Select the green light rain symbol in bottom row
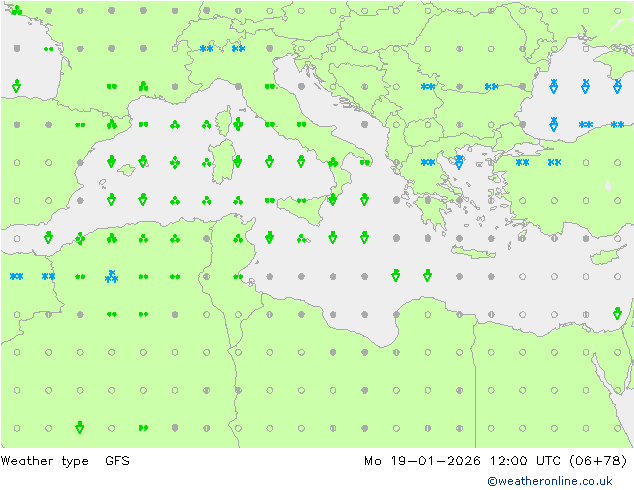The width and height of the screenshot is (634, 490). pyautogui.click(x=143, y=428)
